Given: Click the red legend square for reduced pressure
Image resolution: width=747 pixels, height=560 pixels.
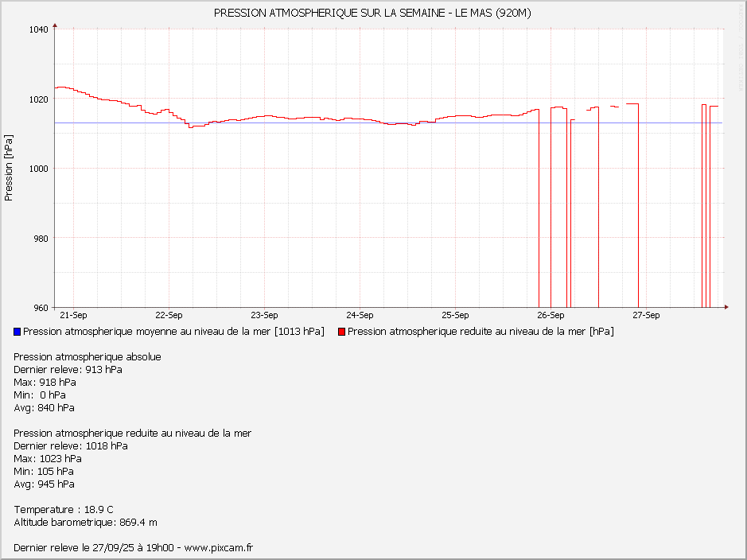Looking at the screenshot, I should click(x=341, y=332).
